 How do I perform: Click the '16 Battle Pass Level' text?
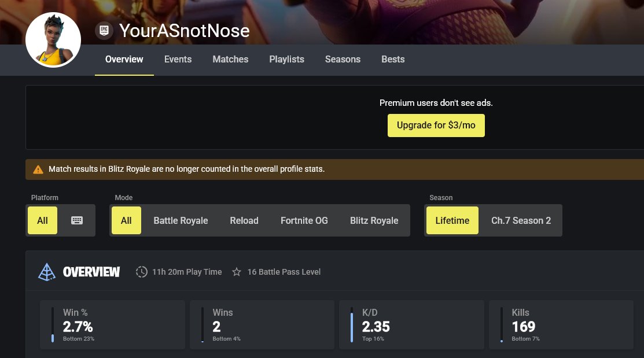click(284, 272)
